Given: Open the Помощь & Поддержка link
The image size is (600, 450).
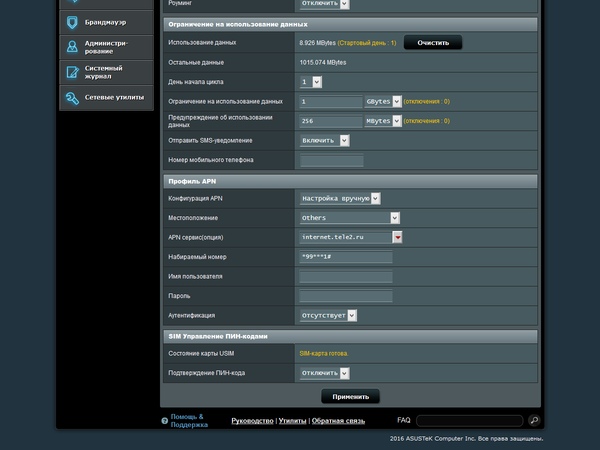Looking at the screenshot, I should (x=189, y=421).
